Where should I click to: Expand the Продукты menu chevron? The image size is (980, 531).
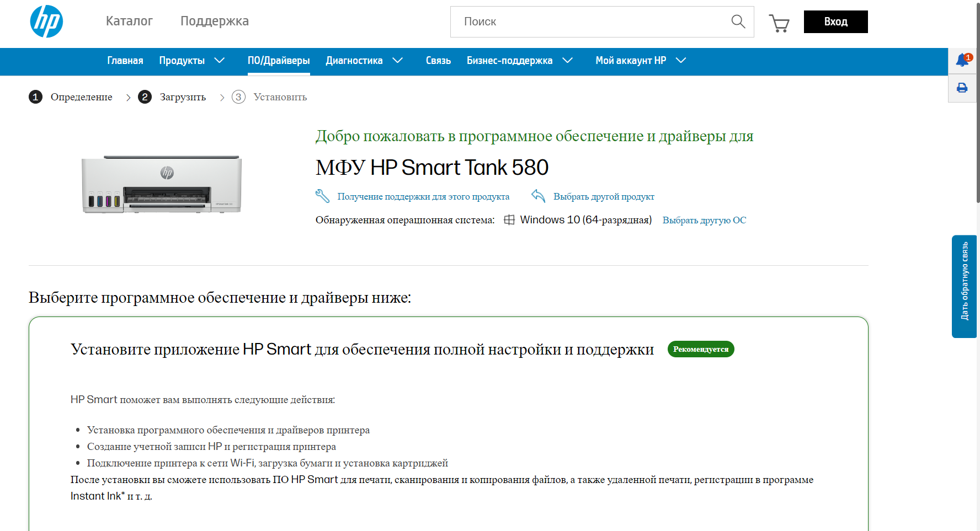(x=219, y=60)
